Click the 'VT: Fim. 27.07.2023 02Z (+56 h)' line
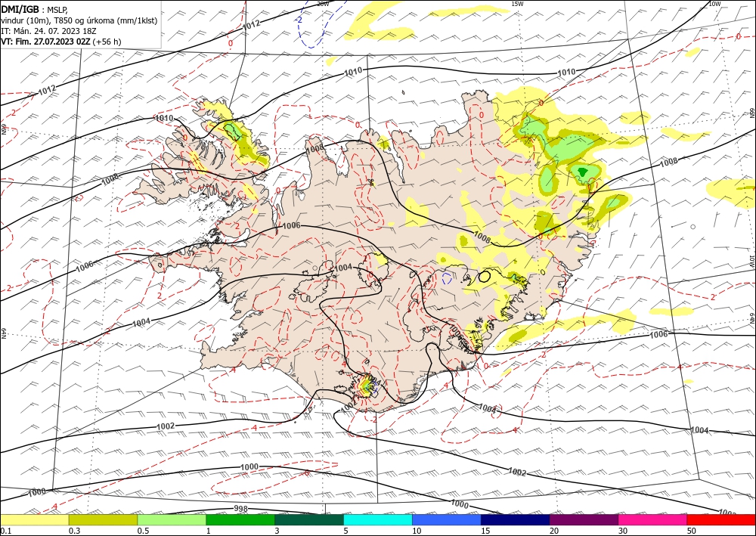The image size is (756, 536). point(61,42)
